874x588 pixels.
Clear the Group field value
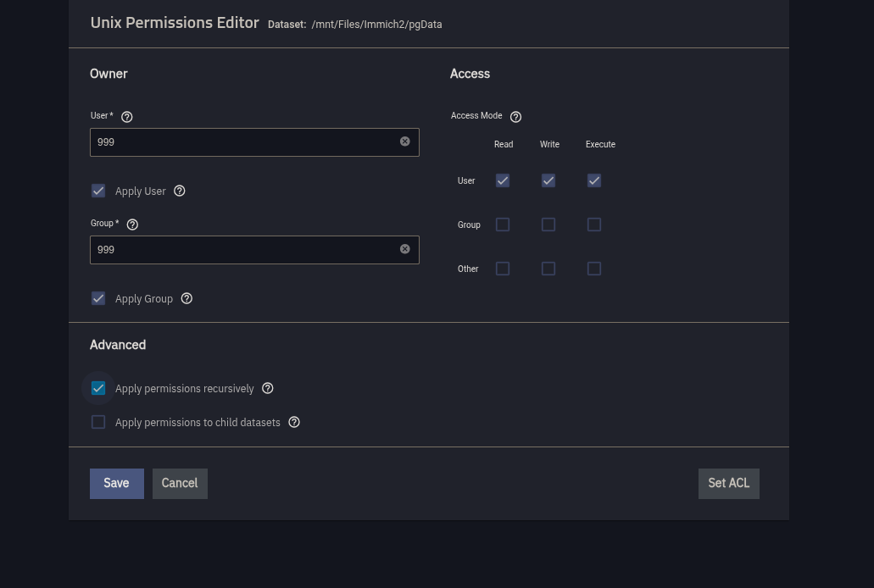tap(404, 249)
